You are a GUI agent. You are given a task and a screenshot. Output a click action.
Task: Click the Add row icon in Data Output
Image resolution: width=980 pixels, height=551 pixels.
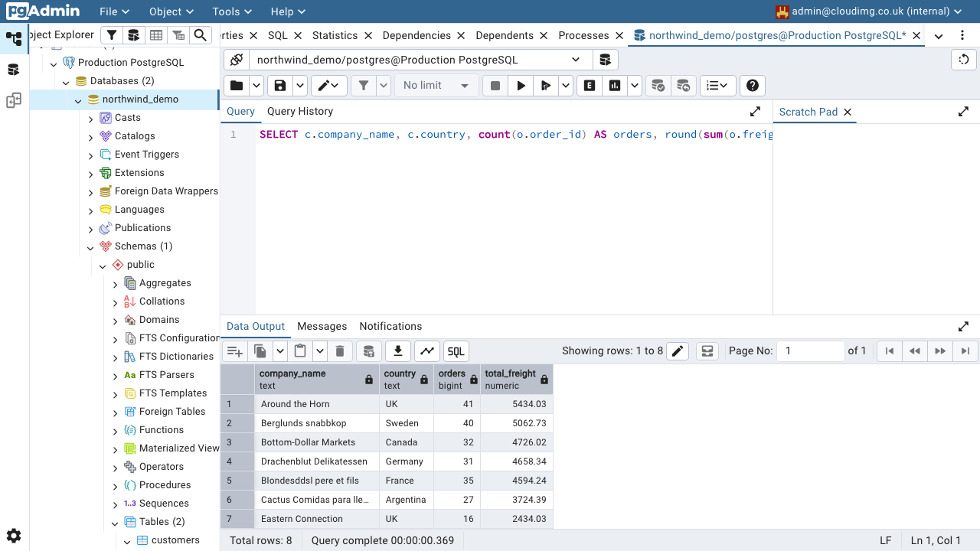pyautogui.click(x=235, y=351)
